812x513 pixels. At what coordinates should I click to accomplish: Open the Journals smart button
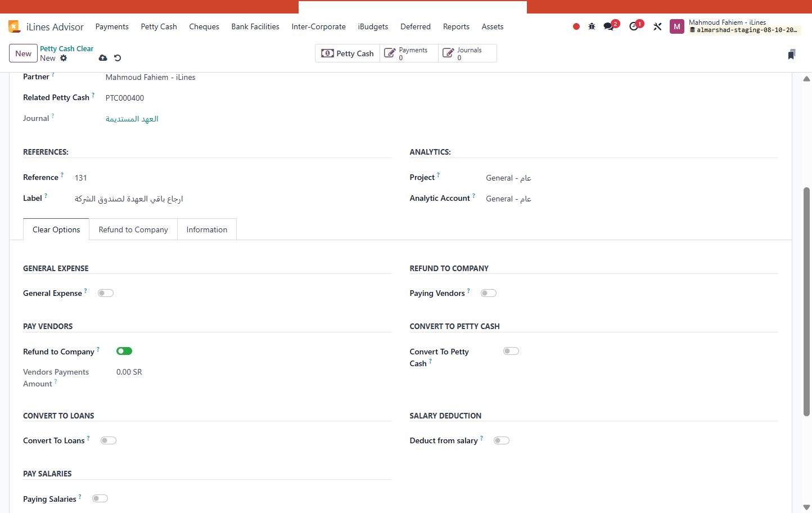tap(467, 53)
